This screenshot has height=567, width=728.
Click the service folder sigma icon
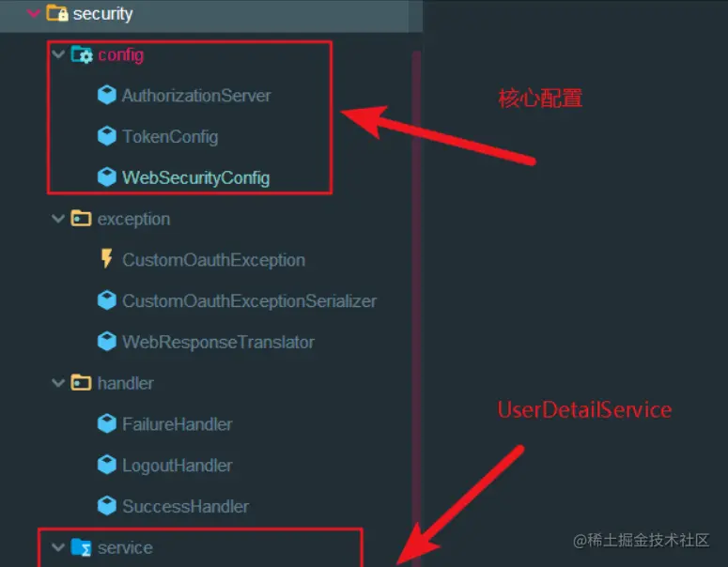point(81,547)
